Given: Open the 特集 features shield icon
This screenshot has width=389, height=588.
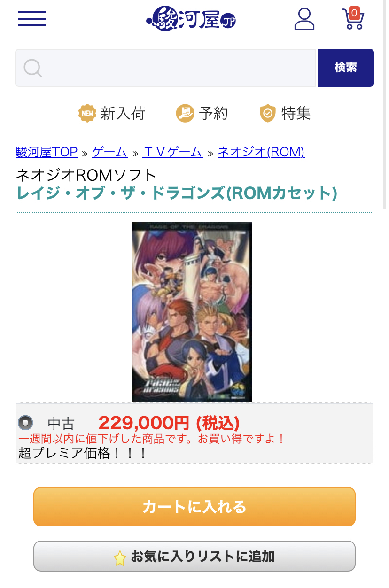Looking at the screenshot, I should pyautogui.click(x=268, y=113).
